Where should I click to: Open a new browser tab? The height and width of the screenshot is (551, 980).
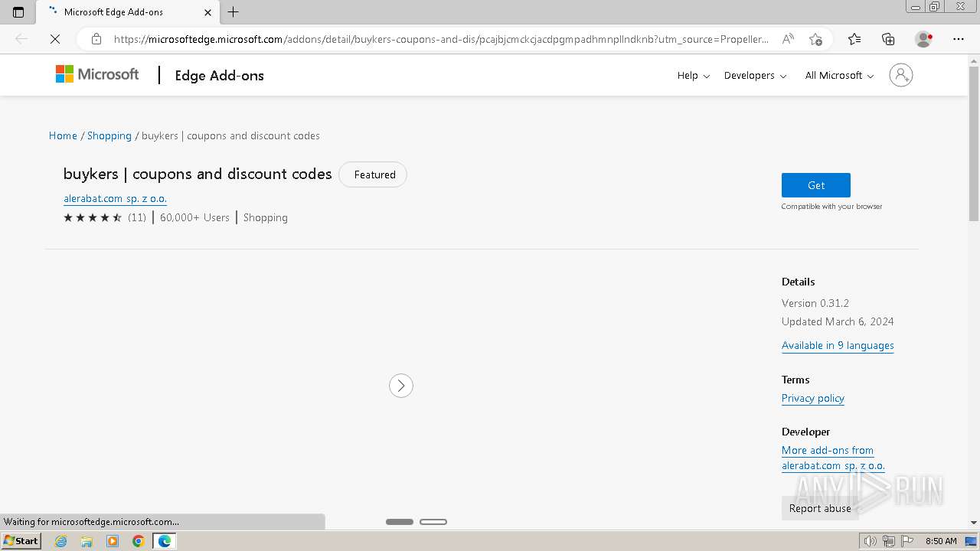tap(234, 12)
